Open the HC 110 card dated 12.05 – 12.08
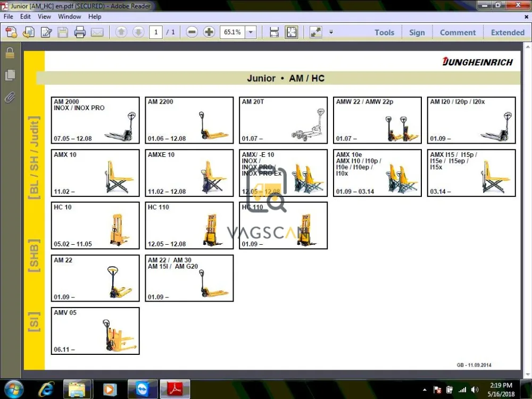 tap(189, 226)
